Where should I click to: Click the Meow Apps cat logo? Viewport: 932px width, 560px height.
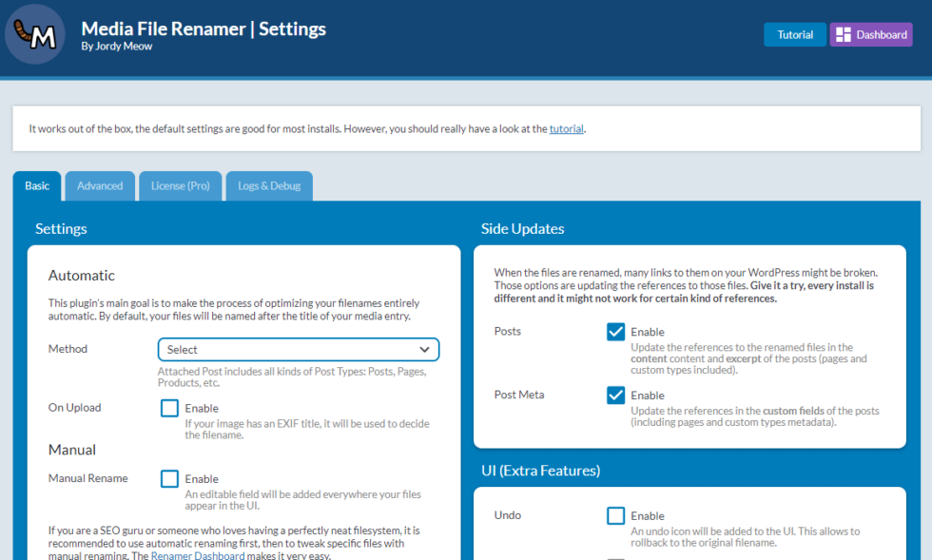click(x=35, y=34)
